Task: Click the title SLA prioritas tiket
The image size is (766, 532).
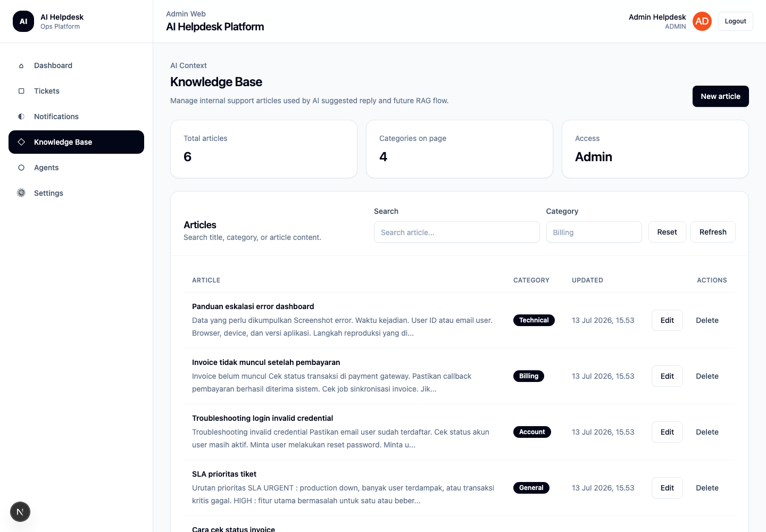Action: pos(224,474)
